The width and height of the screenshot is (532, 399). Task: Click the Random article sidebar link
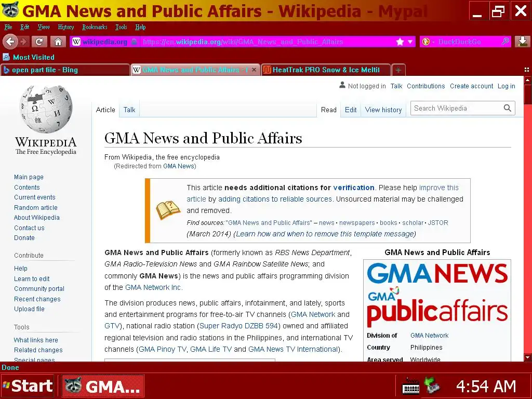[36, 208]
